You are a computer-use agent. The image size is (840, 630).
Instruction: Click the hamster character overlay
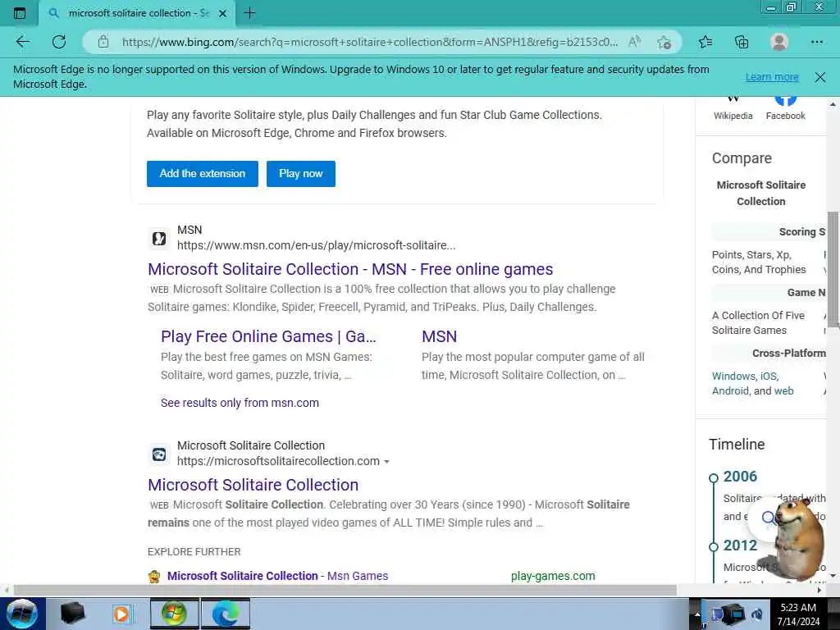798,538
